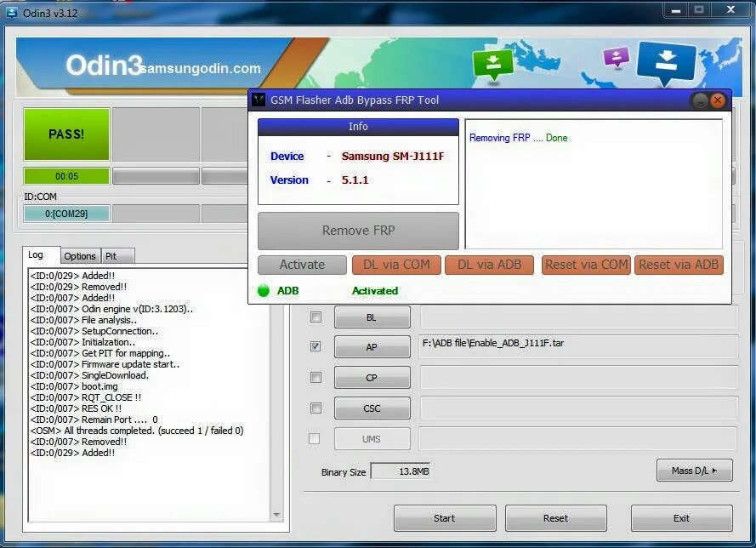The image size is (756, 548).
Task: Click the DL via ADB button
Action: (489, 265)
